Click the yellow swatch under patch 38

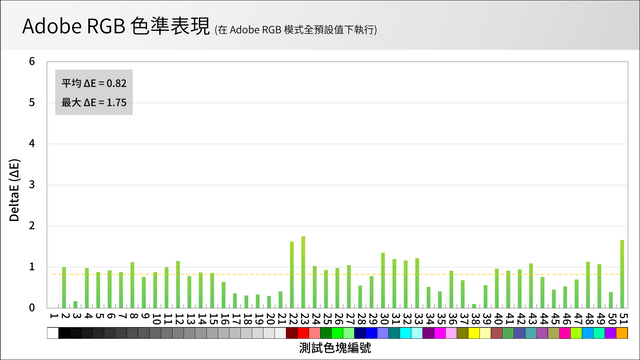[474, 333]
